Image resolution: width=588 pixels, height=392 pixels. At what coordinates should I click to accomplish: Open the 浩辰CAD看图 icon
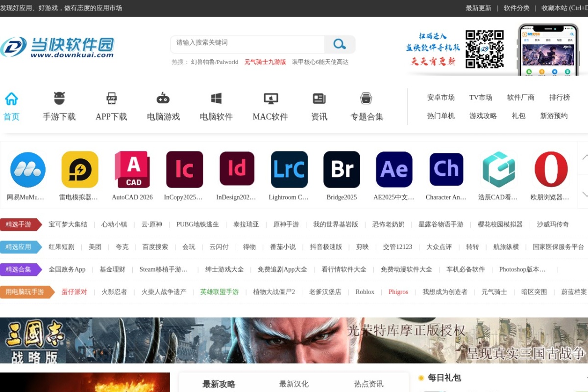[498, 170]
